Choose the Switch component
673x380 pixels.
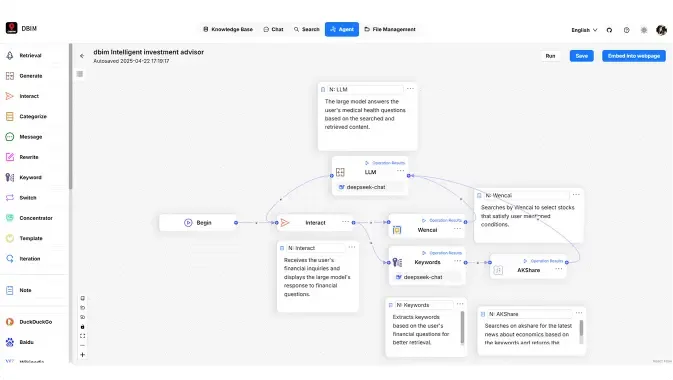pos(28,198)
